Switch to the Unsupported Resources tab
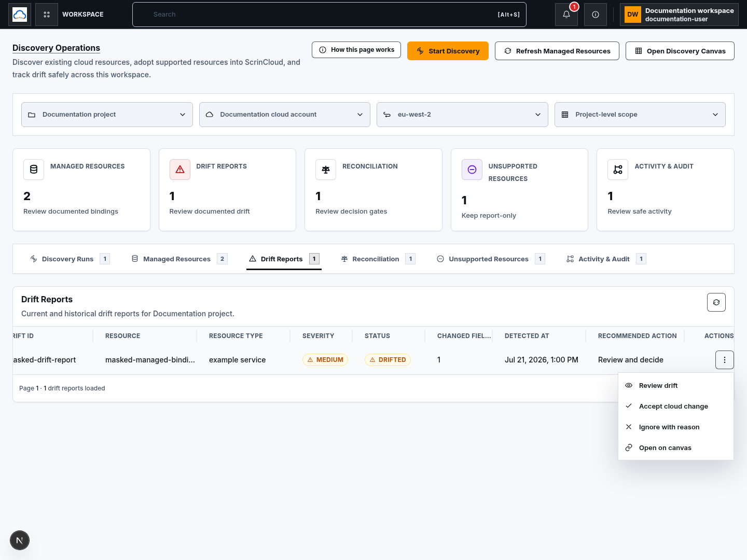This screenshot has width=747, height=560. tap(491, 259)
